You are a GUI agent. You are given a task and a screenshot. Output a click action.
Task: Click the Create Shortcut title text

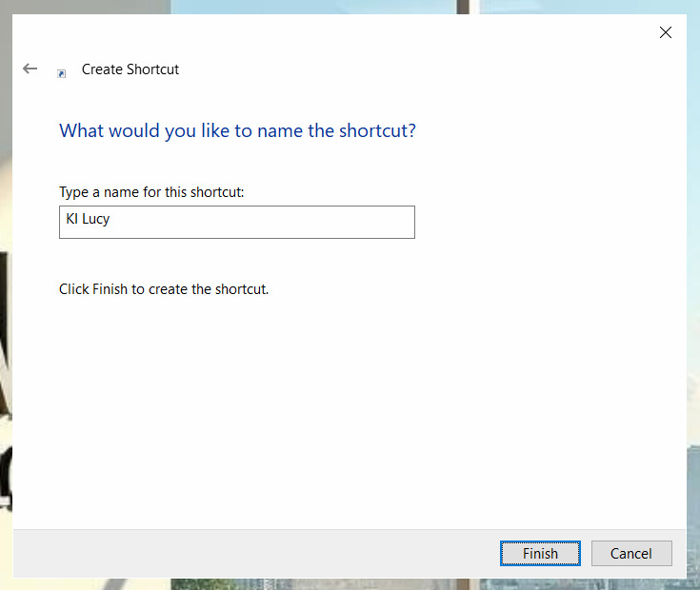130,69
